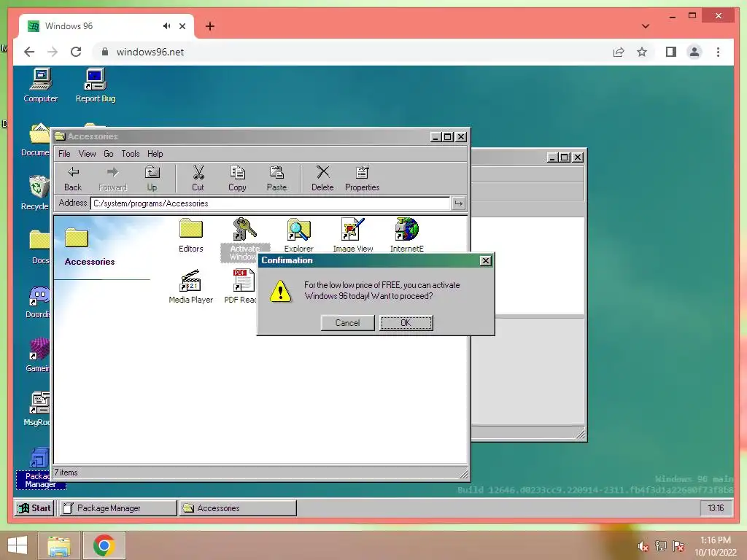This screenshot has width=747, height=560.
Task: Toggle Chrome side panel icon
Action: 671,52
